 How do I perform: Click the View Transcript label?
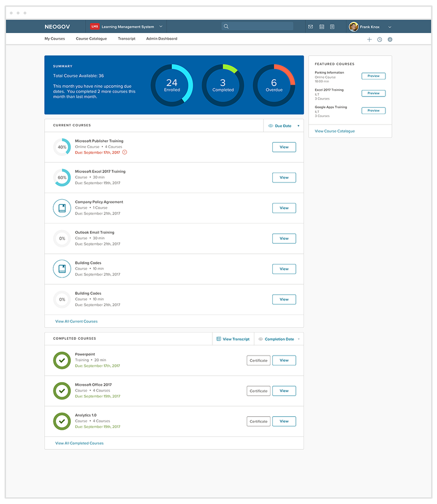click(x=236, y=339)
